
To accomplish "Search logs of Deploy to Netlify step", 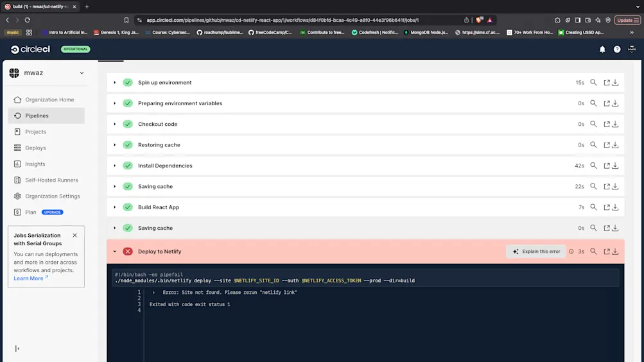I will point(593,252).
